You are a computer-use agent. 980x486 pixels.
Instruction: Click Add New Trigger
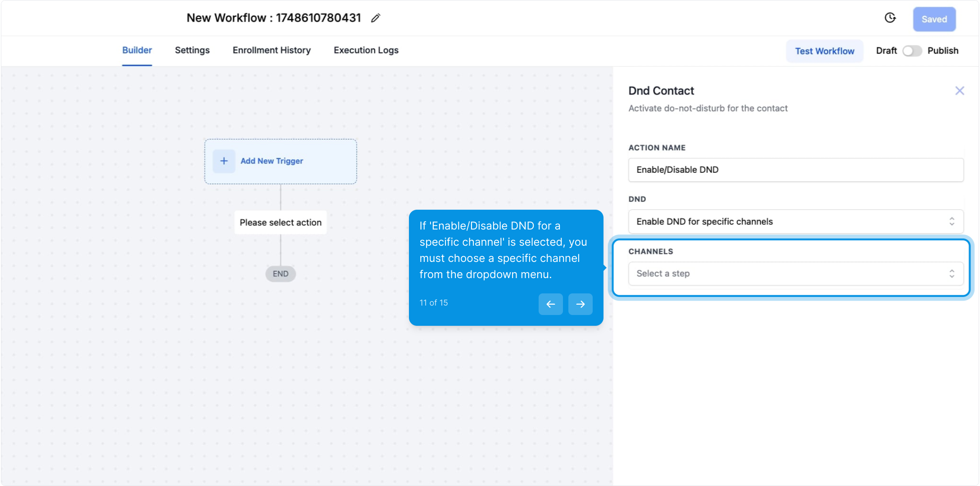click(x=281, y=161)
